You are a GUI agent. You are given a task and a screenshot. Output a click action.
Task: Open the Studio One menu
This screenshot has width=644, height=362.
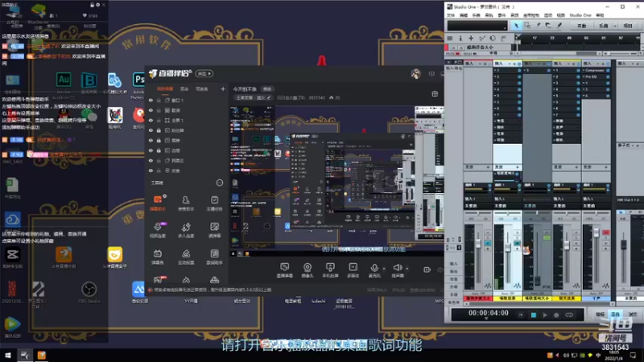click(x=580, y=15)
